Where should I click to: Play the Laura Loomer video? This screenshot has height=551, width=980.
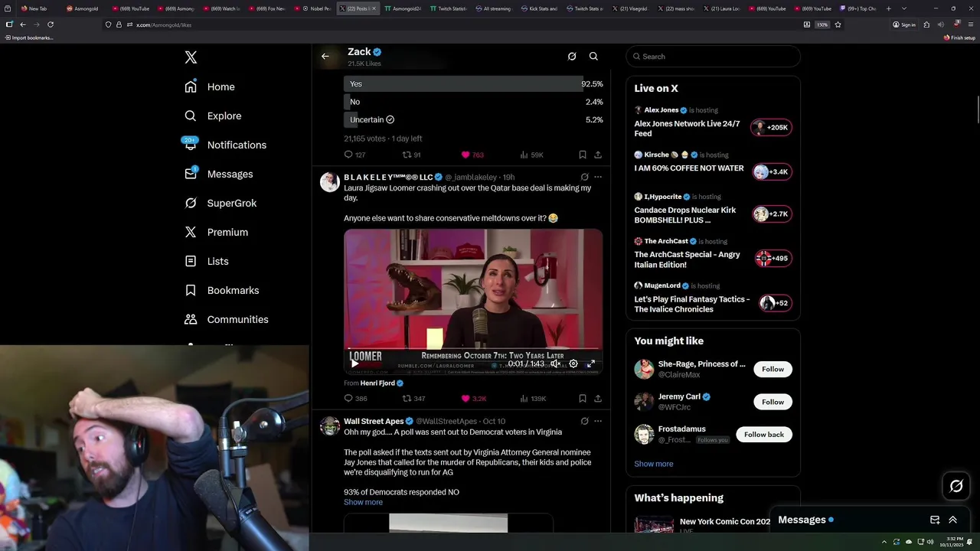tap(354, 364)
